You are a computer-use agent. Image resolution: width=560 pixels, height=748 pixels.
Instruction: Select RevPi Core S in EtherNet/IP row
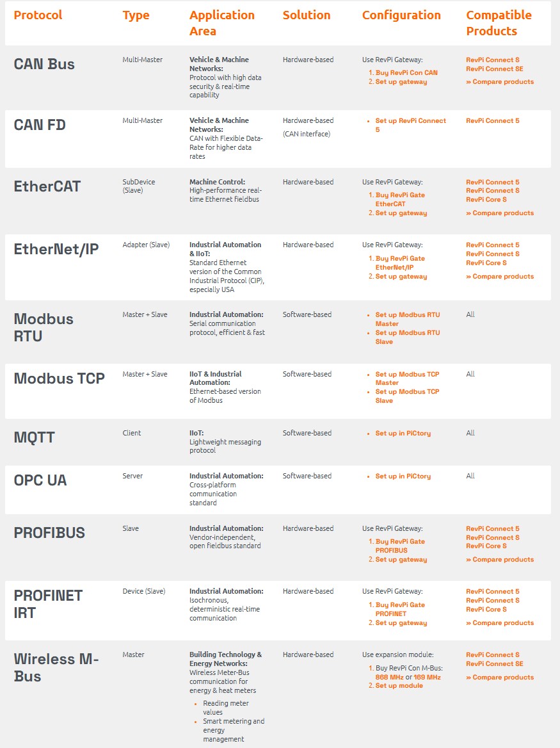click(x=486, y=263)
